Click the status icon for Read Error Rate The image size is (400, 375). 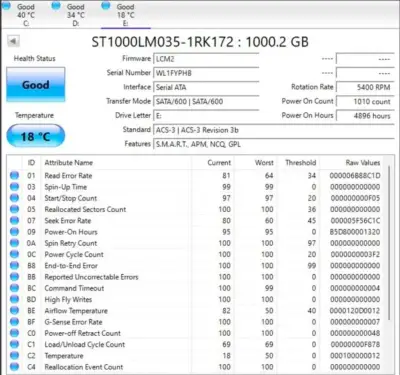pyautogui.click(x=14, y=175)
